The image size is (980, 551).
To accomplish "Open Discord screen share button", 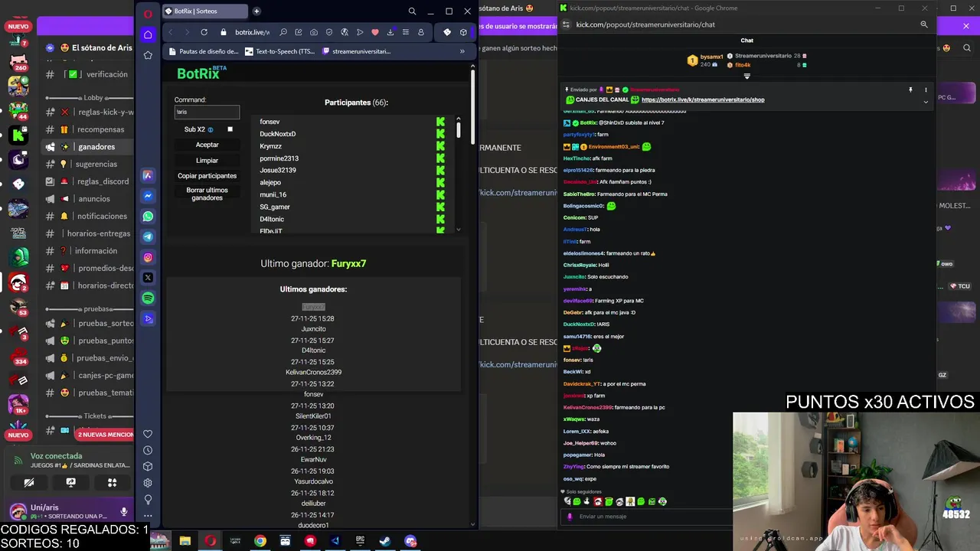I will tap(70, 483).
